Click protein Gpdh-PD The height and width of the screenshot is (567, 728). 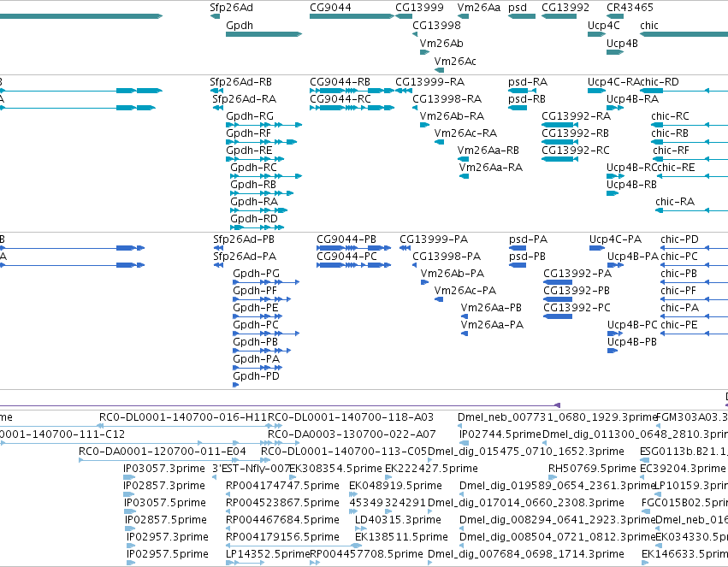pos(257,376)
